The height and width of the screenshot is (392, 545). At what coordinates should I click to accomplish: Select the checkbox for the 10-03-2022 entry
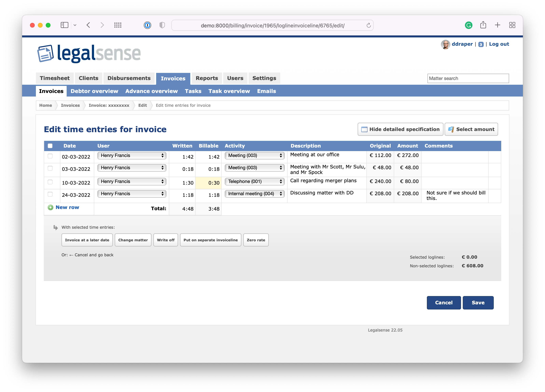[x=50, y=182]
